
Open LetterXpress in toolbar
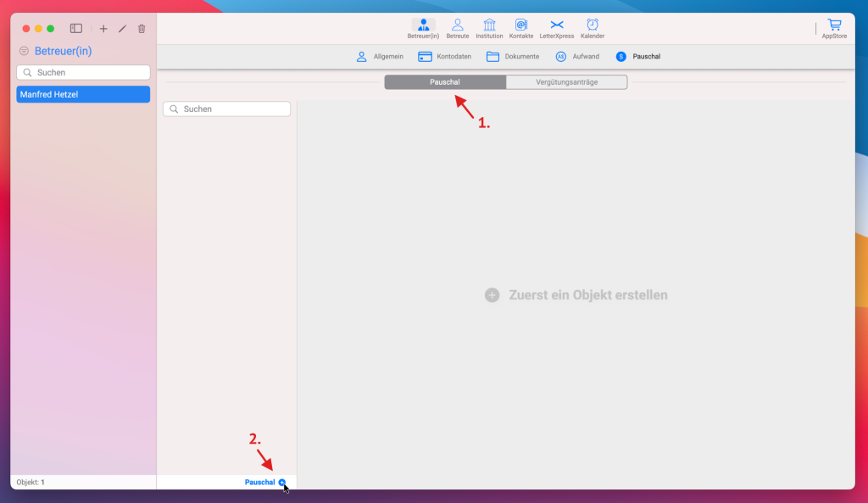coord(556,29)
